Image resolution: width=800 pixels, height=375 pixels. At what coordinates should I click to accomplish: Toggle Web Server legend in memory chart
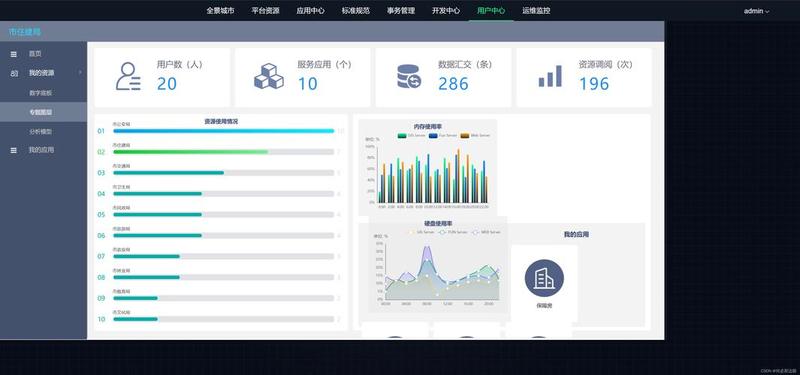tap(475, 136)
